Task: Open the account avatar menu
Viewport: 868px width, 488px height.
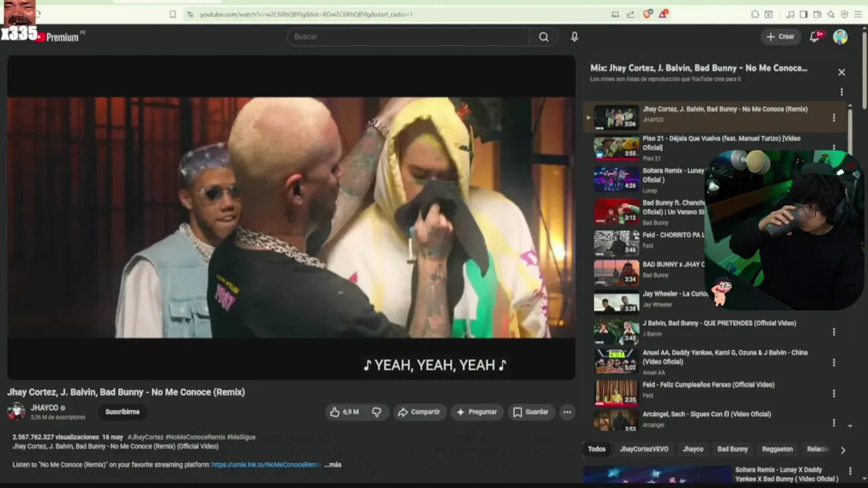Action: pos(840,37)
